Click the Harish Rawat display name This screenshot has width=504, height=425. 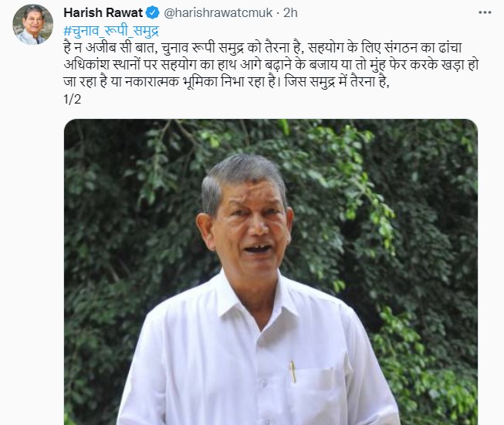[x=103, y=13]
